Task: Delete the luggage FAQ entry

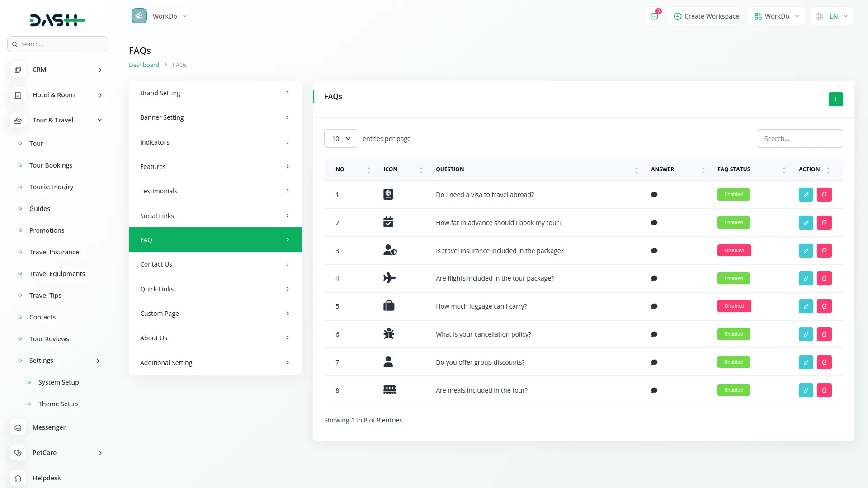Action: (x=824, y=306)
